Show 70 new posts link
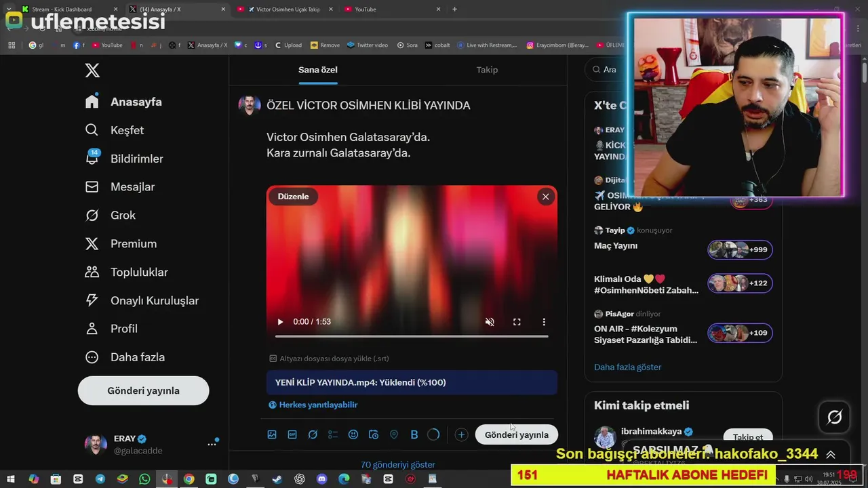868x488 pixels. click(398, 465)
